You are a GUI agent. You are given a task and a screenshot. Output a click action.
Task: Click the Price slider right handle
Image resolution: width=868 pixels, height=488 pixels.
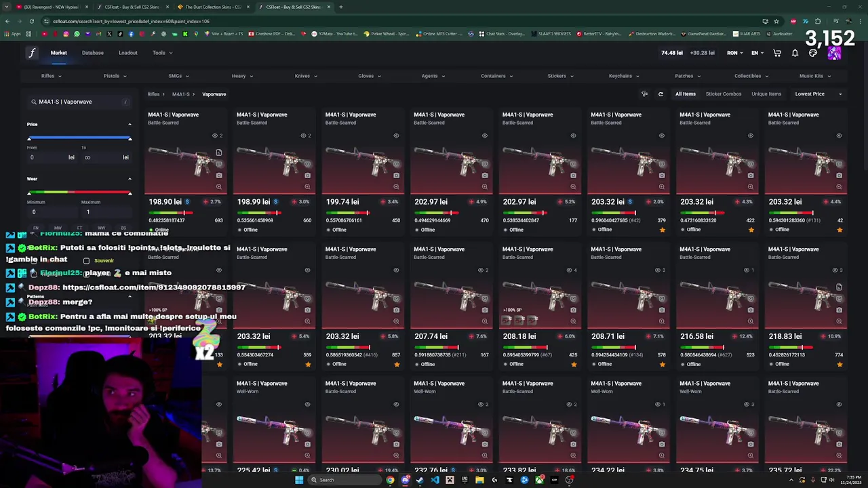(x=130, y=138)
